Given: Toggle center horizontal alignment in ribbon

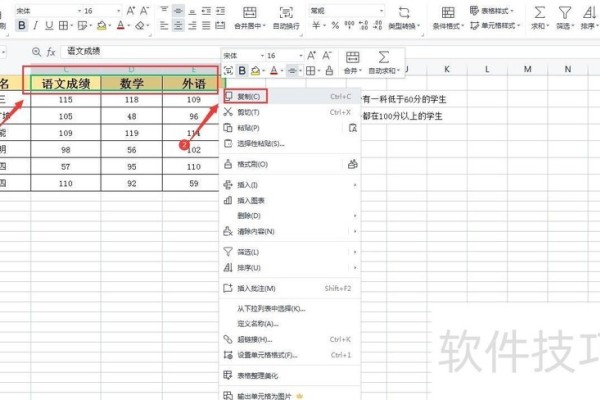Looking at the screenshot, I should point(178,26).
